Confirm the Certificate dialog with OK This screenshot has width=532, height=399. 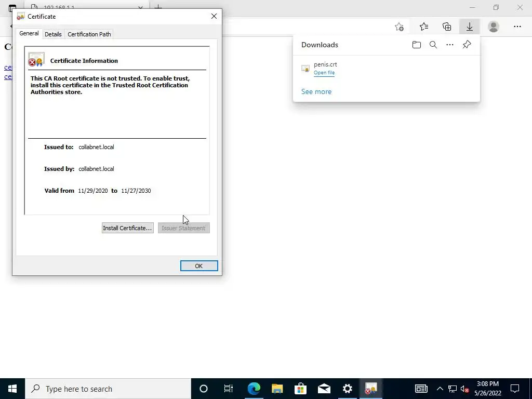click(x=199, y=266)
